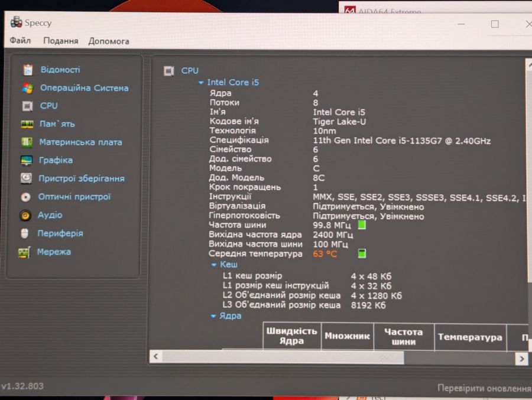The width and height of the screenshot is (532, 400).
Task: Click the Частота шини column header
Action: tap(403, 337)
